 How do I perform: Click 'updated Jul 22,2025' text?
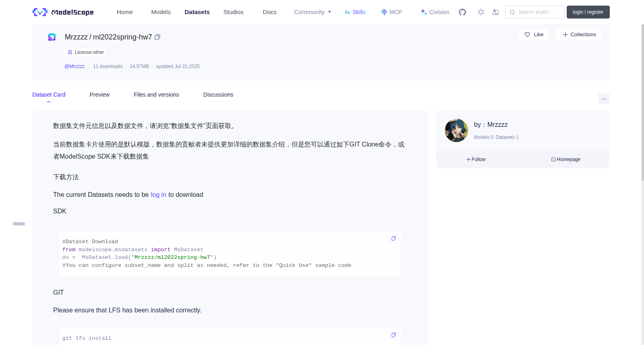(x=178, y=66)
